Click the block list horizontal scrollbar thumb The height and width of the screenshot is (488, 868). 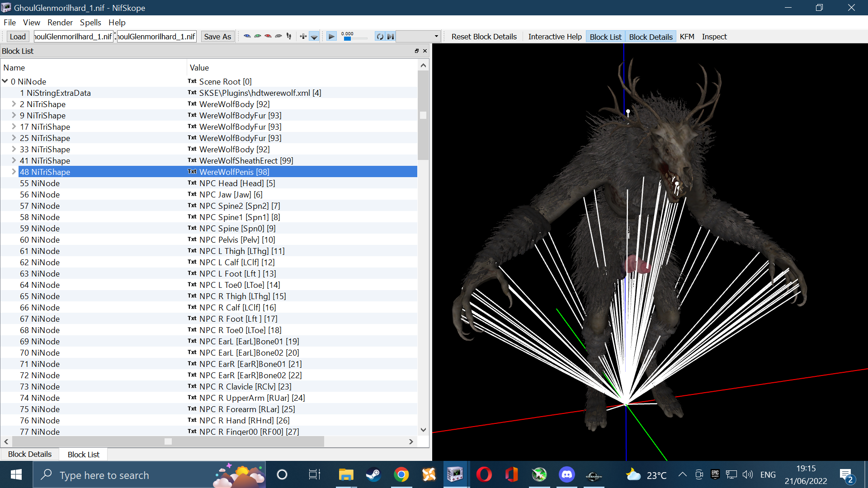coord(168,441)
